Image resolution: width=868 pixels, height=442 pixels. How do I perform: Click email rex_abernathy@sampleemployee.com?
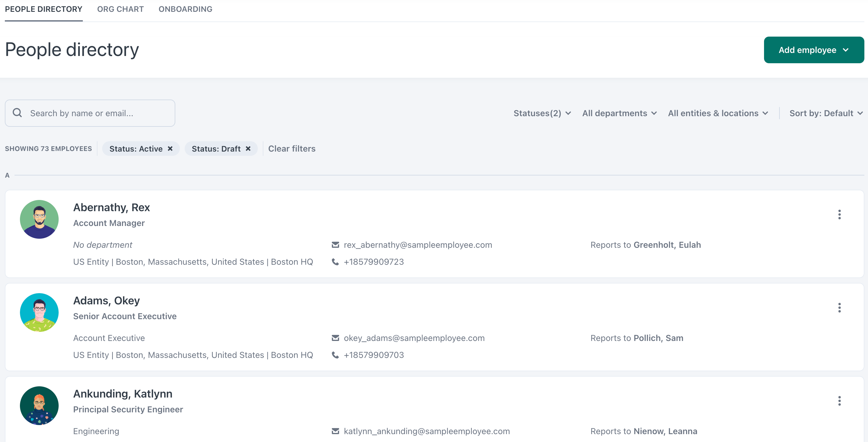tap(418, 245)
